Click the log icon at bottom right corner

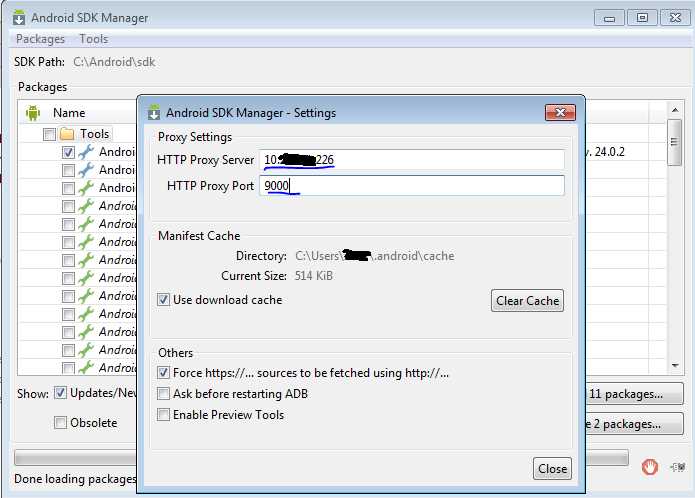[678, 467]
